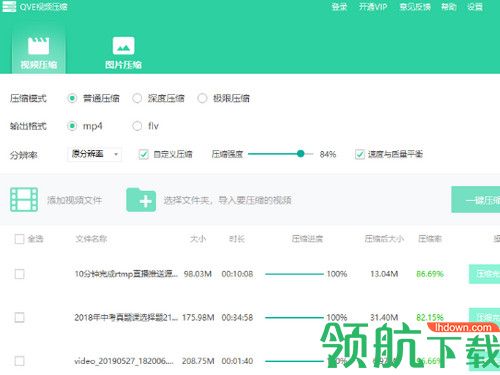Click the 86.69% compression ratio
Viewport: 500px width, 375px height.
coord(430,274)
